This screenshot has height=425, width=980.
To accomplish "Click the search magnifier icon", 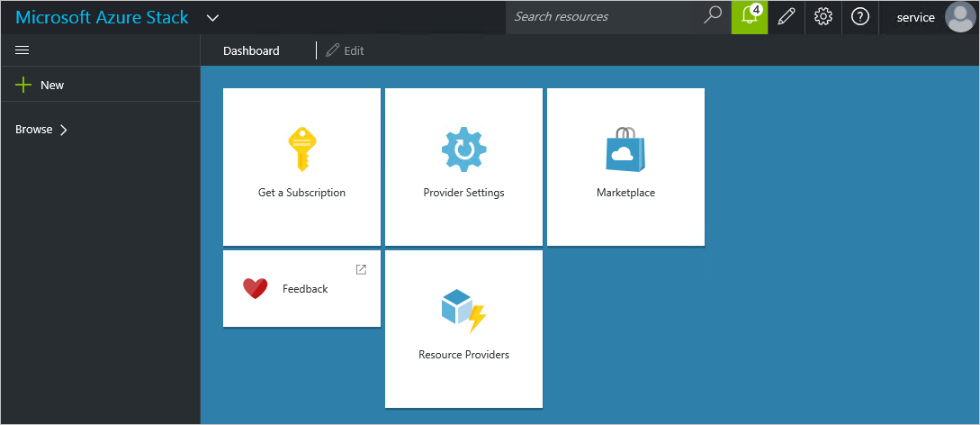I will tap(713, 15).
